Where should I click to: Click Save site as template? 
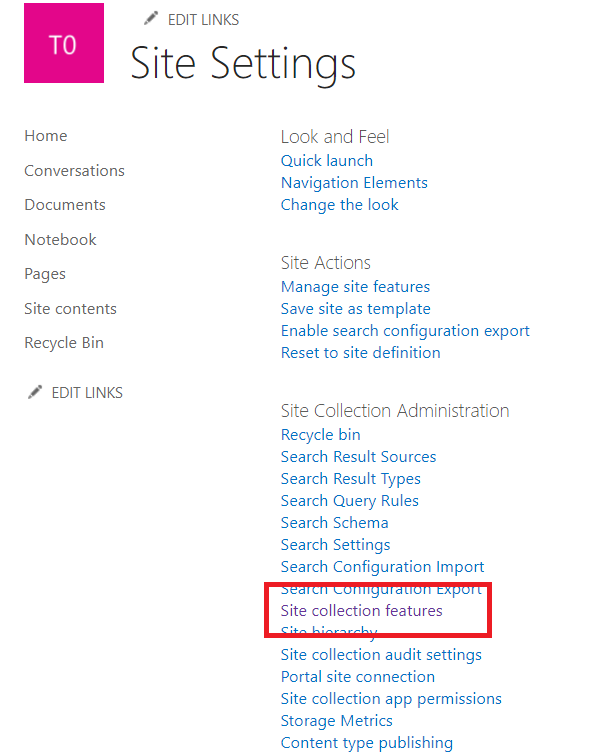[x=355, y=309]
